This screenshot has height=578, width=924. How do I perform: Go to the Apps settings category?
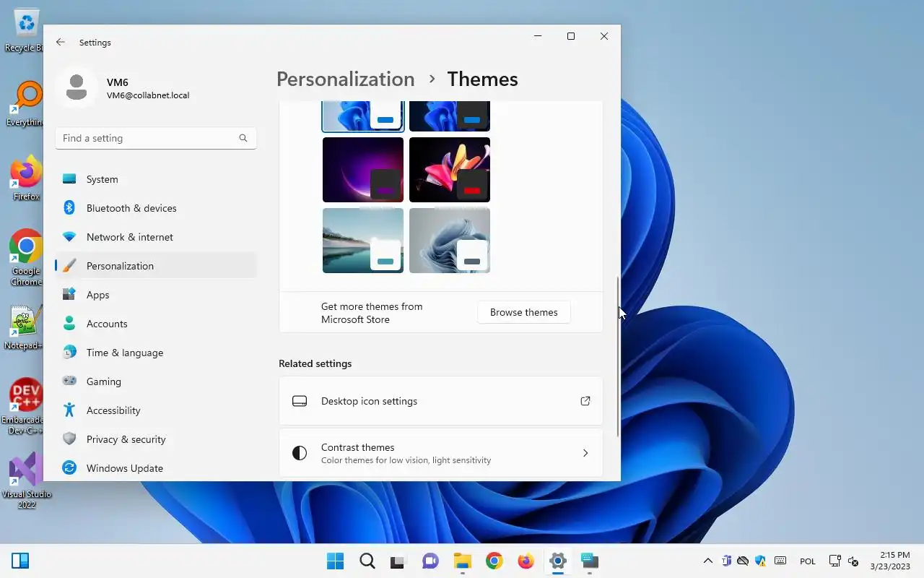pyautogui.click(x=156, y=295)
